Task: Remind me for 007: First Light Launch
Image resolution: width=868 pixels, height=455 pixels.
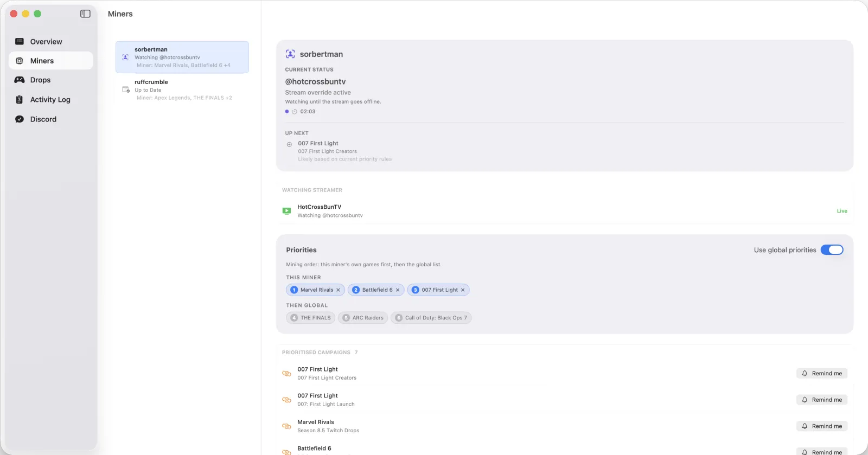Action: pos(822,400)
